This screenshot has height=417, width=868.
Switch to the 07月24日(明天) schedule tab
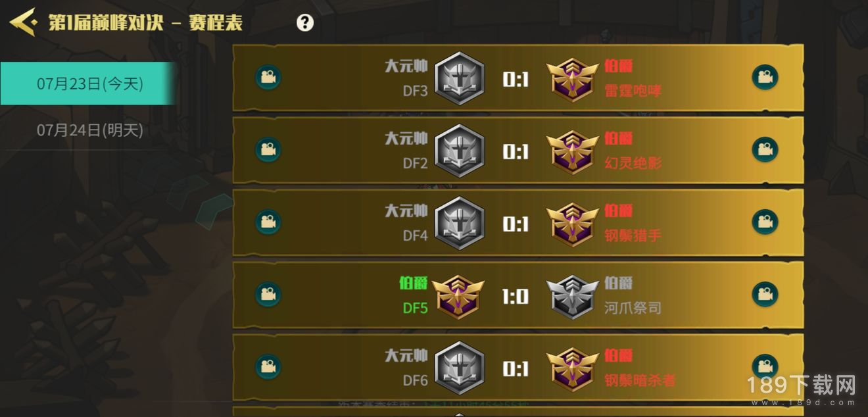point(89,130)
